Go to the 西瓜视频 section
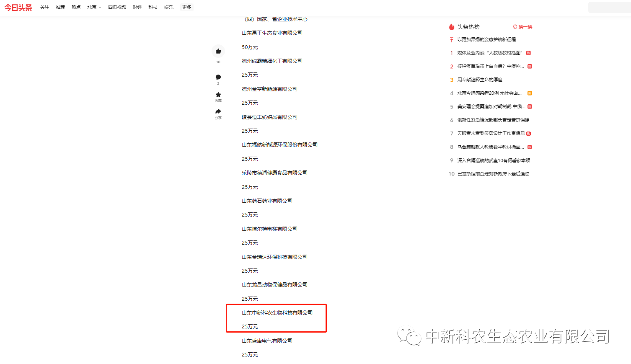 click(117, 7)
